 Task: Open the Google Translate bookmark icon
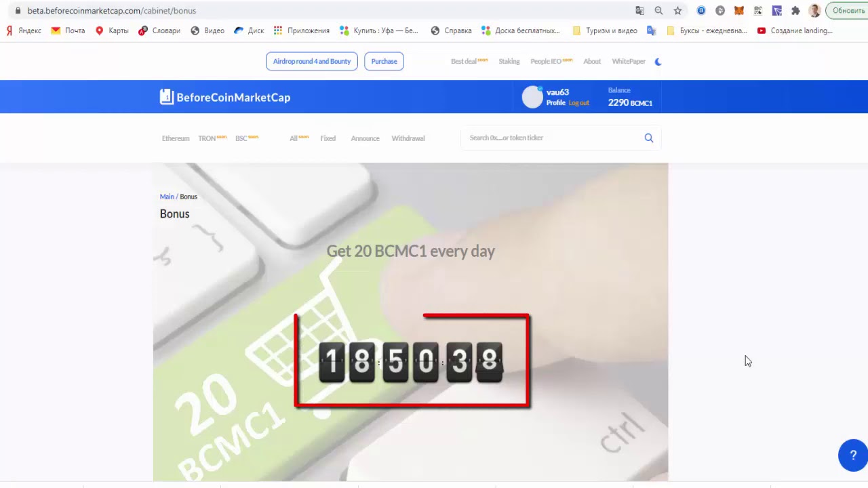[x=652, y=30]
